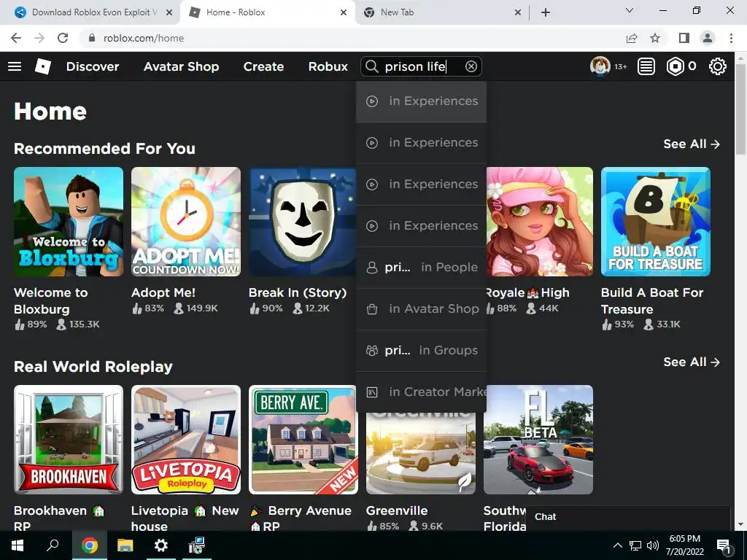Open the Brookhaven RP thumbnail
Screen dimensions: 747x560
click(69, 440)
